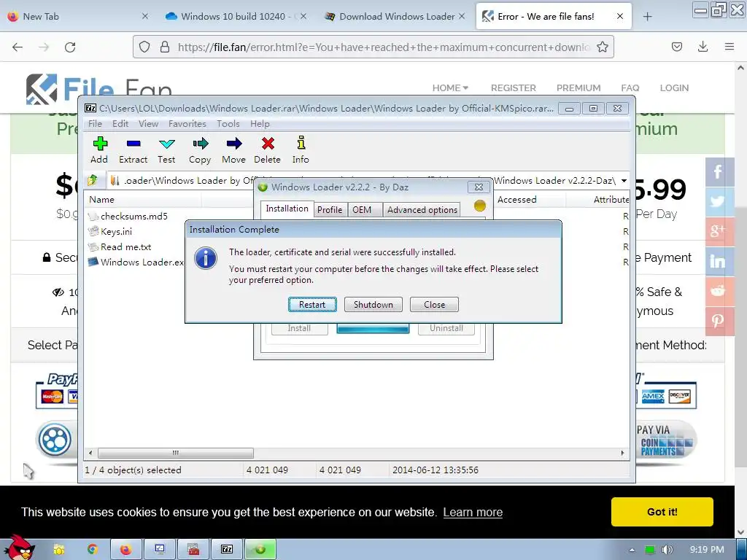Open the Learn more cookie link
Viewport: 747px width, 560px height.
coord(473,513)
